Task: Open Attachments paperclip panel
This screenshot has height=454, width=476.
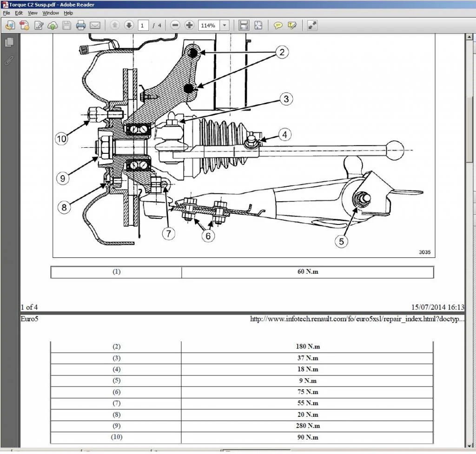Action: [x=9, y=61]
